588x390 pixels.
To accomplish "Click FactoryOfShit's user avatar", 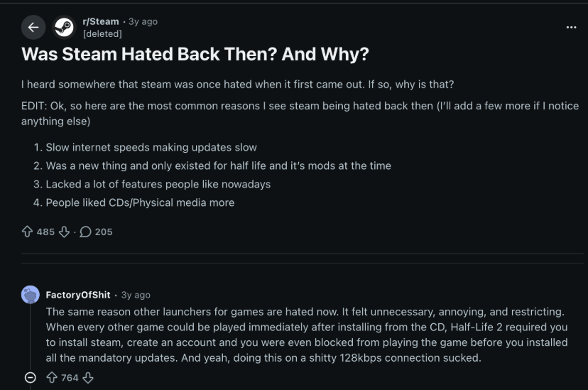I will click(x=31, y=295).
